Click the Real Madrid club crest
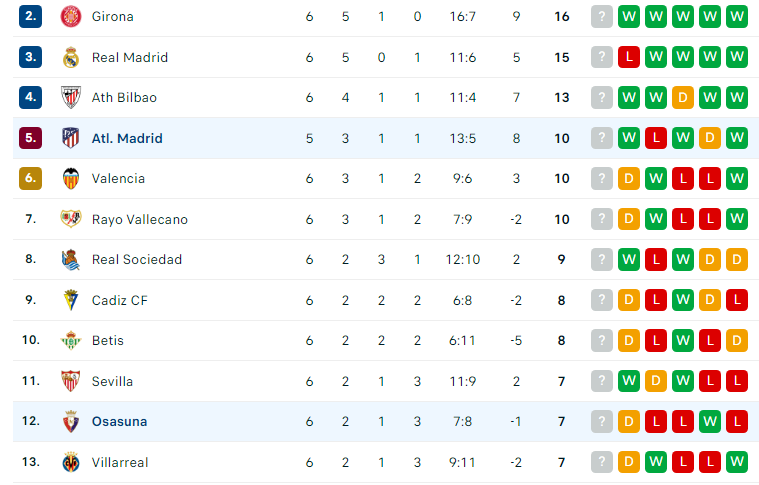Image resolution: width=759 pixels, height=485 pixels. pyautogui.click(x=71, y=57)
